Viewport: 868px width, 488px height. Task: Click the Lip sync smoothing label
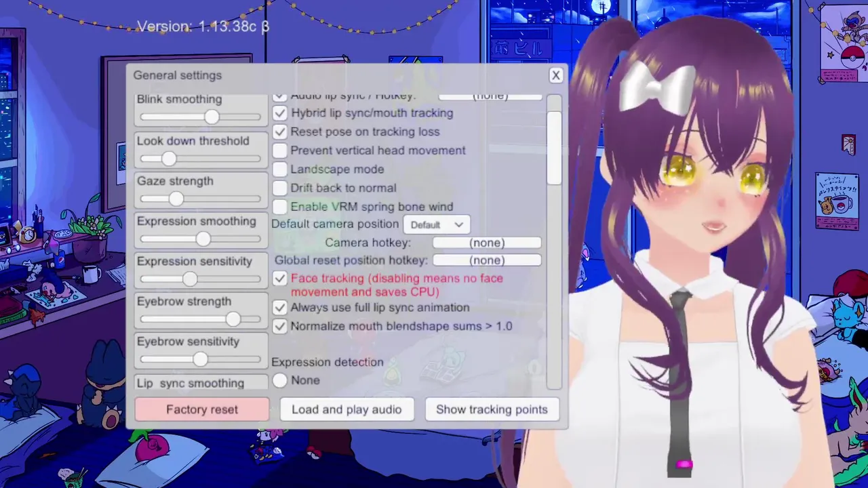pyautogui.click(x=191, y=383)
